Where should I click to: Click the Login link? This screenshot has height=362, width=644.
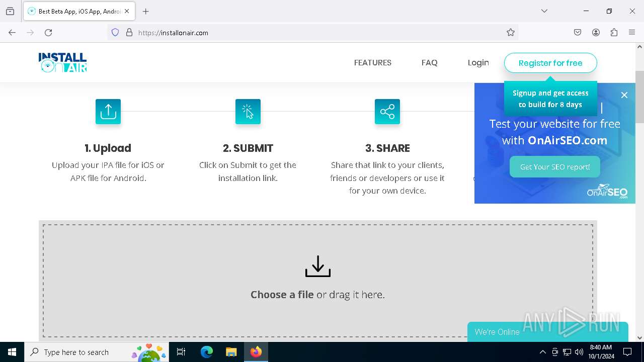[478, 63]
